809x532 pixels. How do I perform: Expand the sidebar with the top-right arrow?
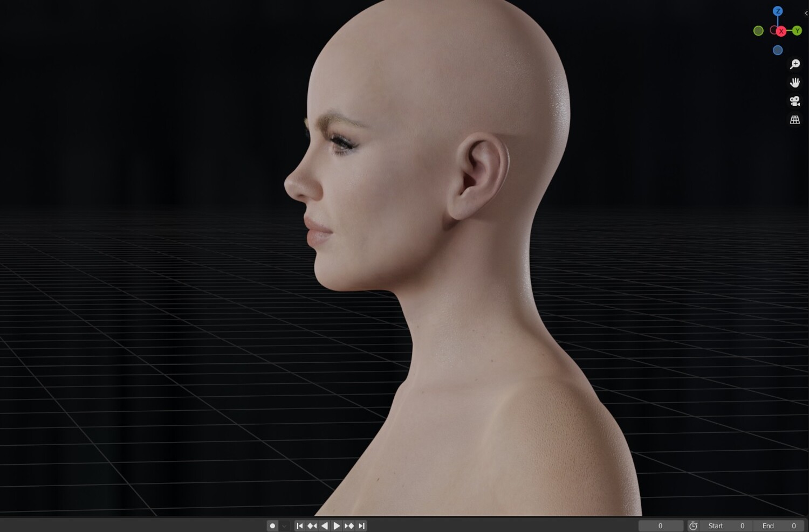(806, 13)
